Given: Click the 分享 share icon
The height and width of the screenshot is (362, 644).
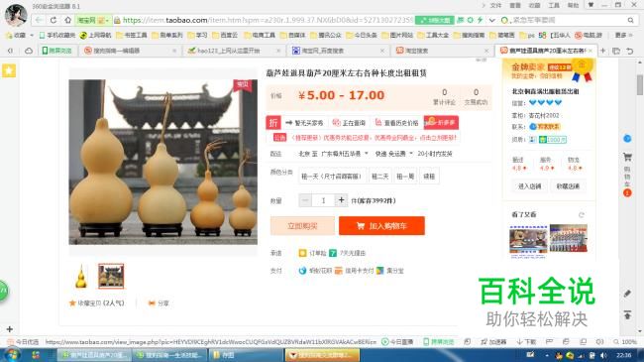Looking at the screenshot, I should tap(152, 303).
